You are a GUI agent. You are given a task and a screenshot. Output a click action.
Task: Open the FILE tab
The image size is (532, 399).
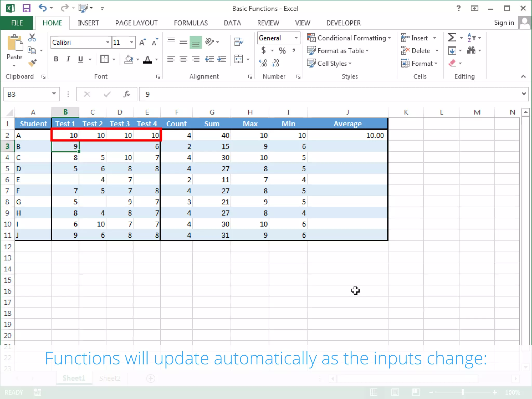coord(17,23)
